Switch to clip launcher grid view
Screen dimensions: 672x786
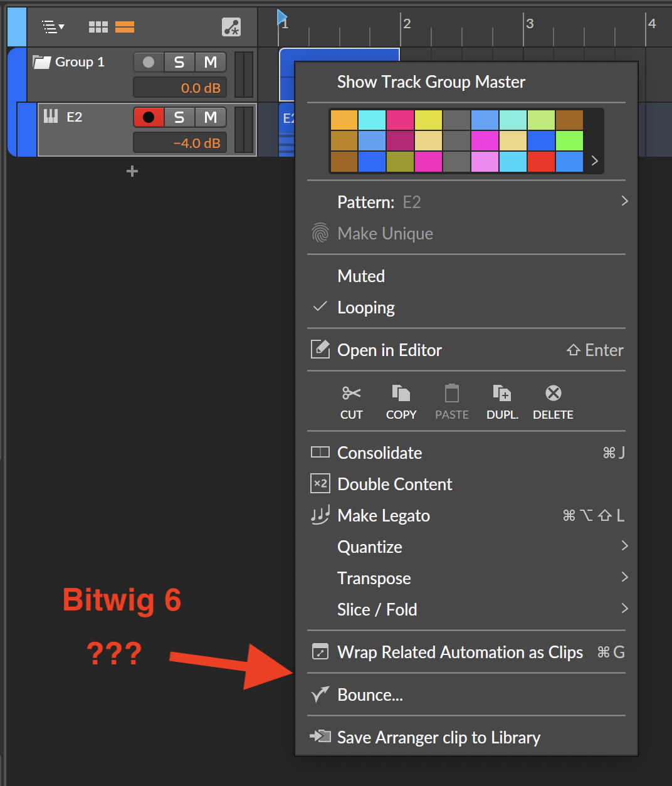tap(98, 27)
